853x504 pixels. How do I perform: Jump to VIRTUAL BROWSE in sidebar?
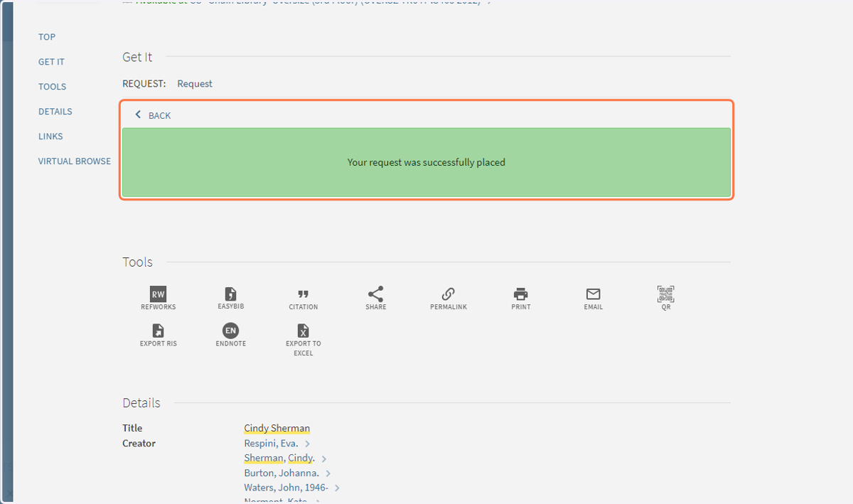point(75,161)
